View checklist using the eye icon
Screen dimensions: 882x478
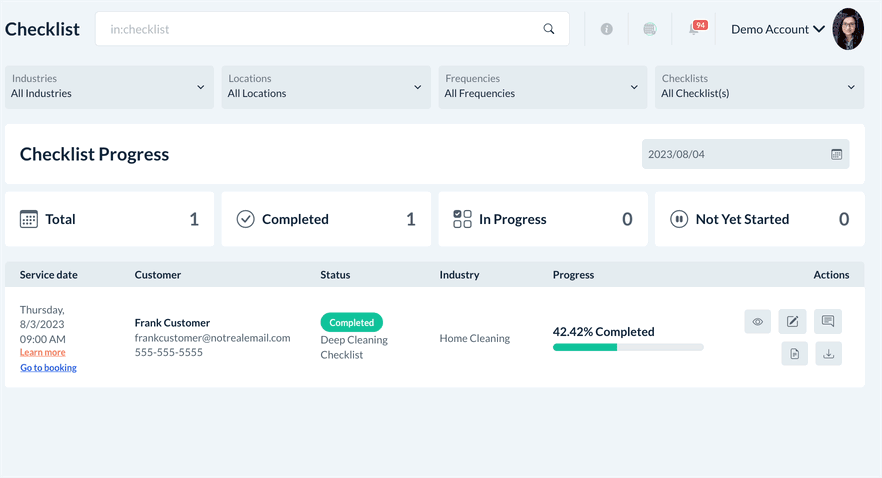[x=758, y=321]
